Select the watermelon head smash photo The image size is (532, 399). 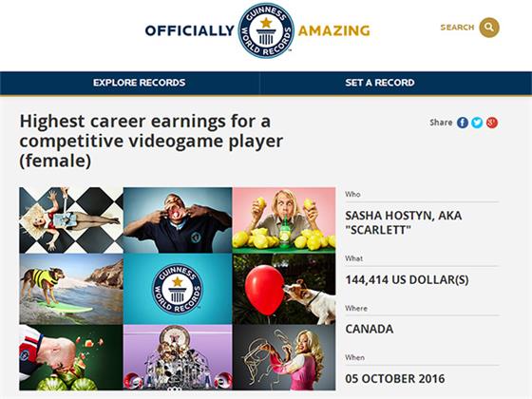[x=71, y=357]
